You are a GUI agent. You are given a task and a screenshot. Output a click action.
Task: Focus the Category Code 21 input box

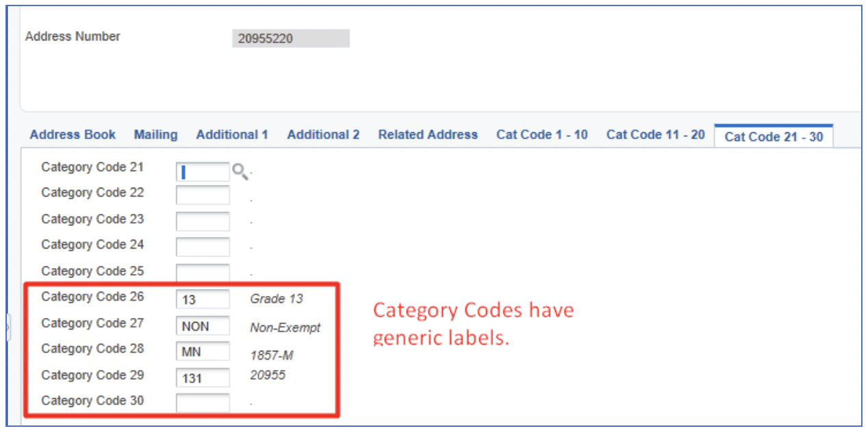click(203, 171)
